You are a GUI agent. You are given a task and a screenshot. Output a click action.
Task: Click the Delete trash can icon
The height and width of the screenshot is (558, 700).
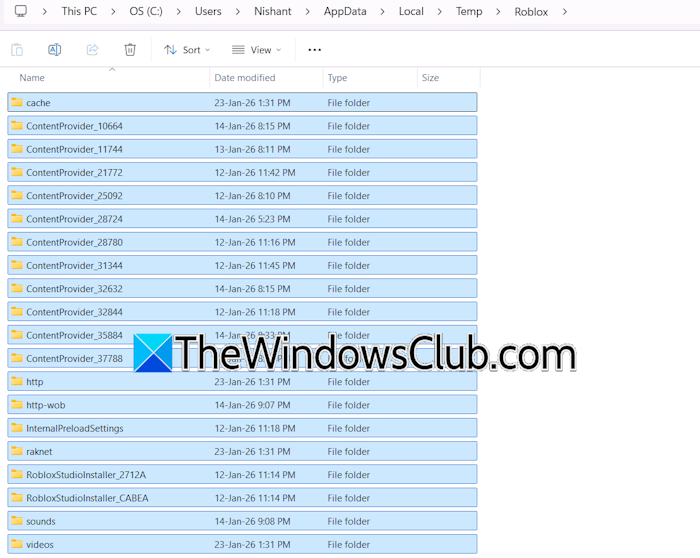[x=130, y=50]
